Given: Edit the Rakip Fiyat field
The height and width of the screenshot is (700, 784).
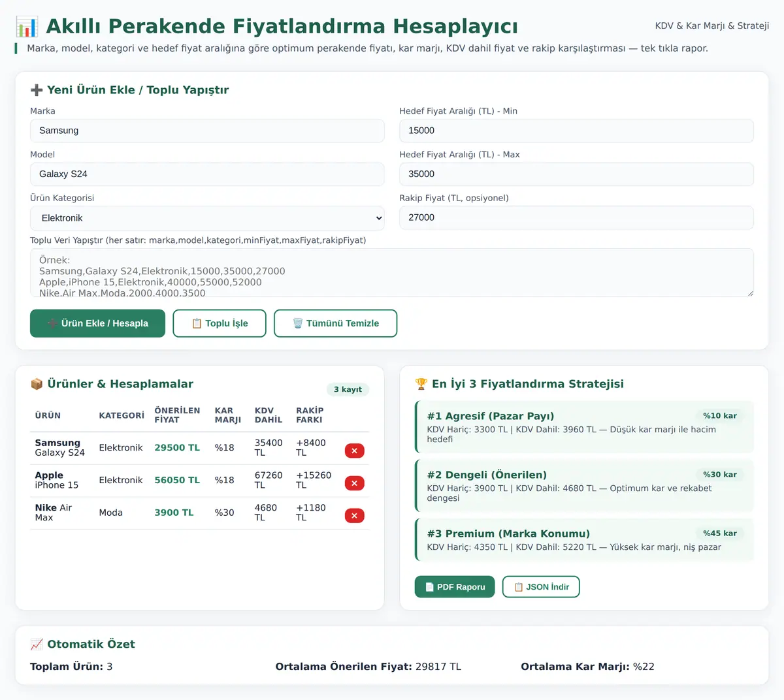Looking at the screenshot, I should pos(576,217).
